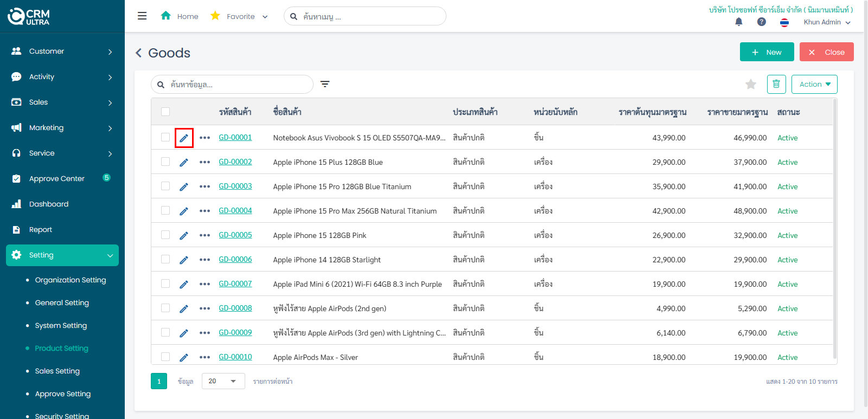The width and height of the screenshot is (868, 419).
Task: Tick the checkbox for GD-00003 row
Action: click(165, 186)
